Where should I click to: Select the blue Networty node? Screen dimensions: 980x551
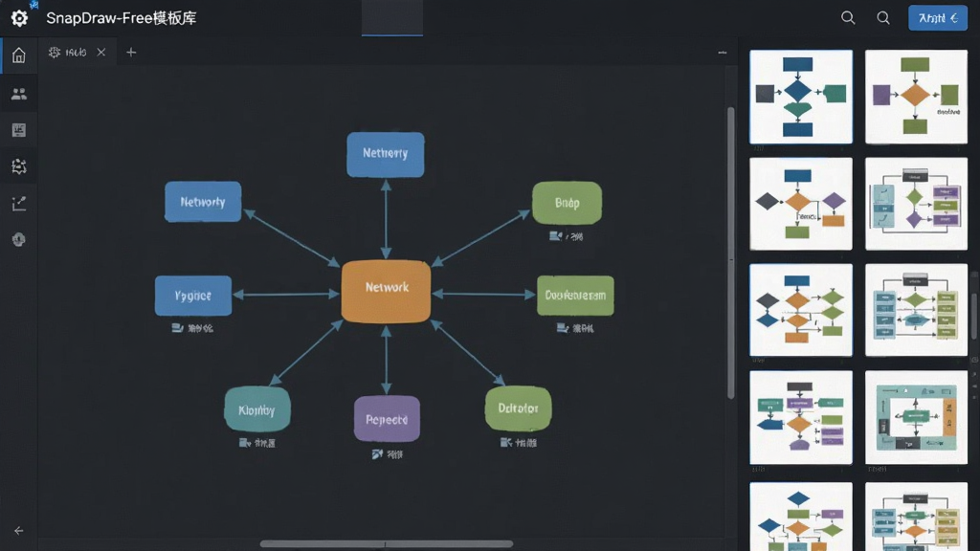click(x=203, y=202)
